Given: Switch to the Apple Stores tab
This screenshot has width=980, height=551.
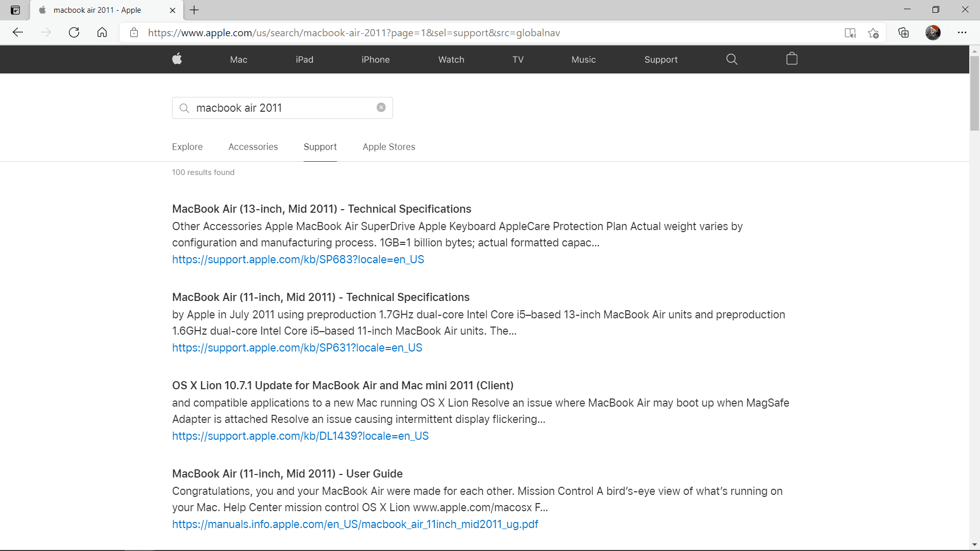Looking at the screenshot, I should point(389,147).
